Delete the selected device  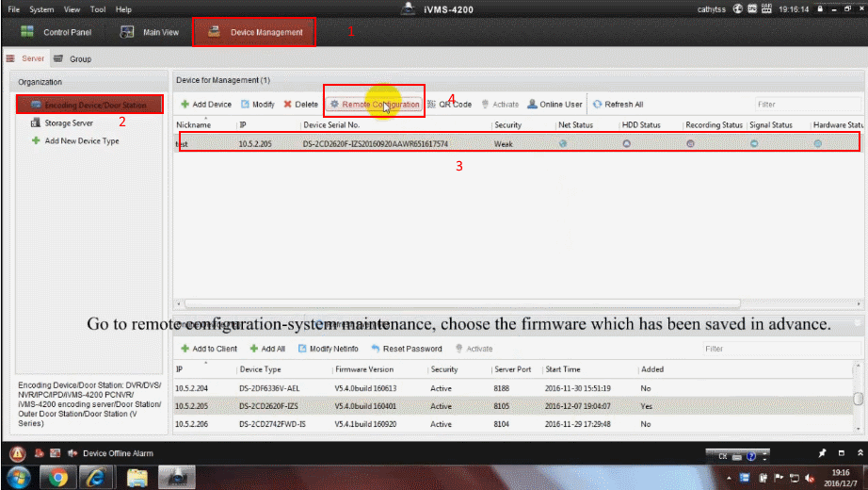click(x=301, y=105)
